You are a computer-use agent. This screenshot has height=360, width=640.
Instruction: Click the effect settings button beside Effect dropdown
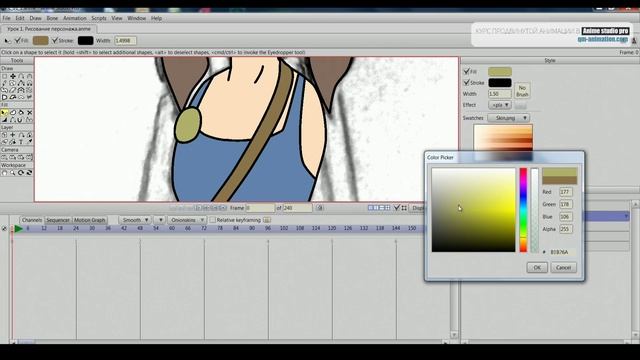pyautogui.click(x=520, y=105)
